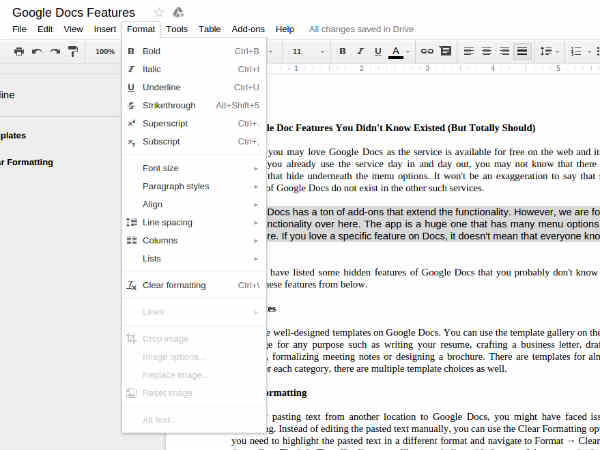Image resolution: width=600 pixels, height=450 pixels.
Task: Open the Line spacing submenu
Action: click(x=167, y=222)
